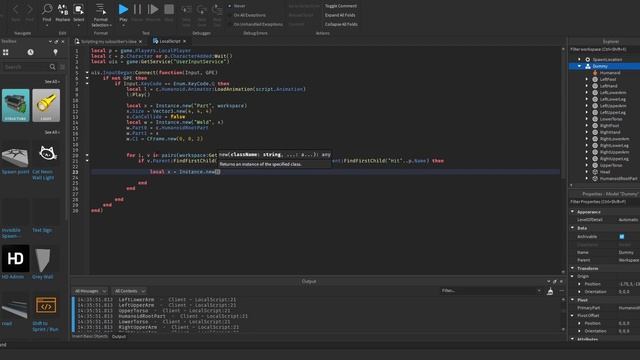This screenshot has width=640, height=360.
Task: Clear the Output with broom icon
Action: [x=550, y=291]
